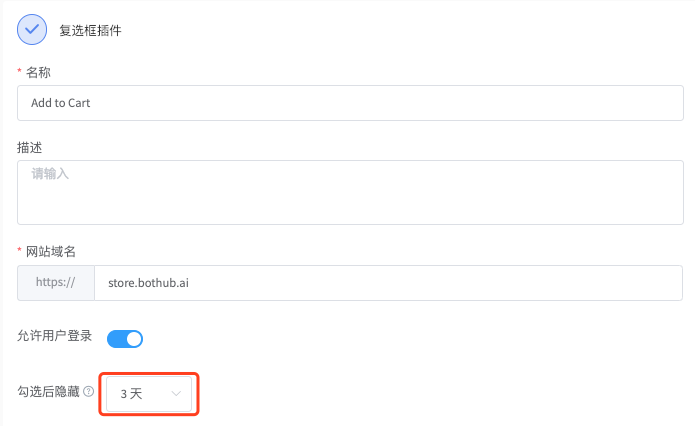Click the blue checkmark circle icon
This screenshot has width=695, height=426.
coord(32,30)
